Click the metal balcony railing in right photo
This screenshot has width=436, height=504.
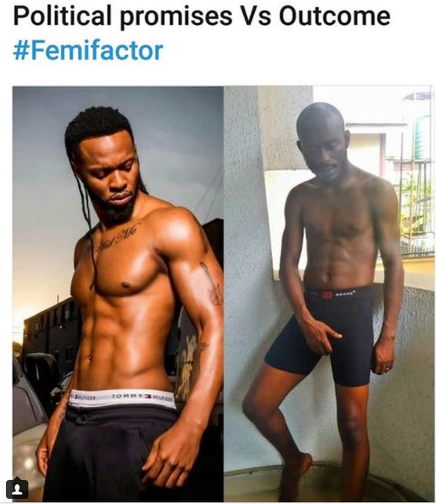click(415, 209)
